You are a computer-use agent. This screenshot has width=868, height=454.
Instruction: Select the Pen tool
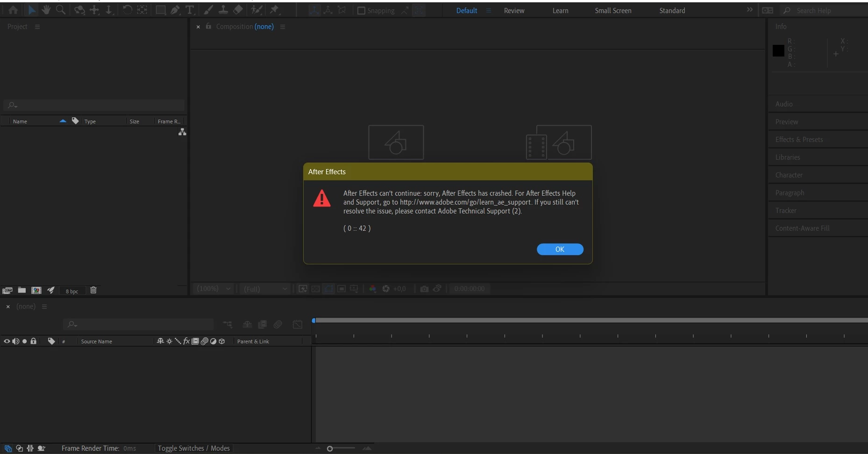pos(175,10)
